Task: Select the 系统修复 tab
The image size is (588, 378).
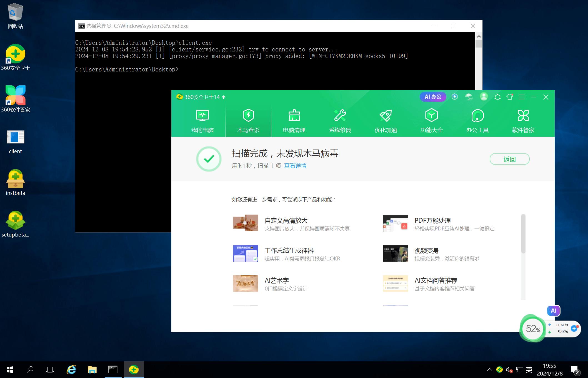Action: pos(340,121)
